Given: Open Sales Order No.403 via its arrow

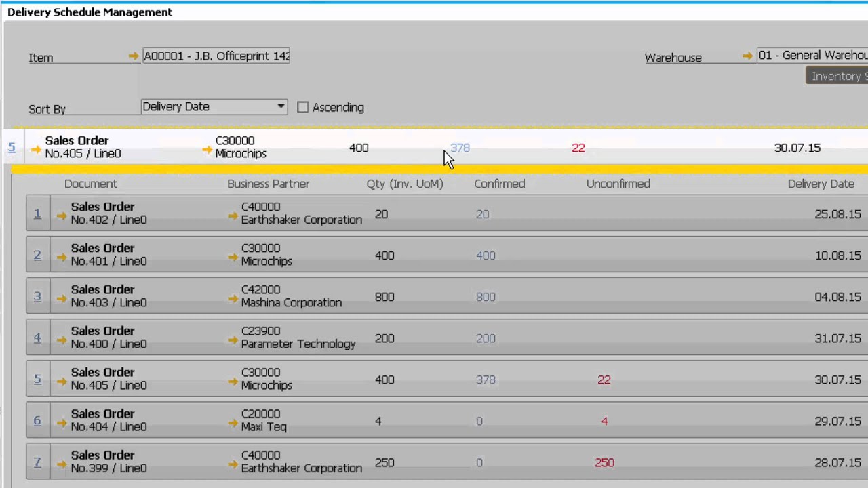Looking at the screenshot, I should [x=62, y=299].
